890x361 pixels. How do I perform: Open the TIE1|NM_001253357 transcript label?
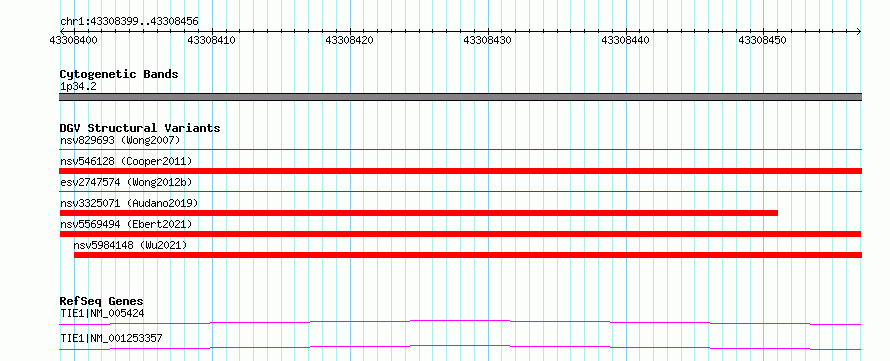pyautogui.click(x=111, y=338)
